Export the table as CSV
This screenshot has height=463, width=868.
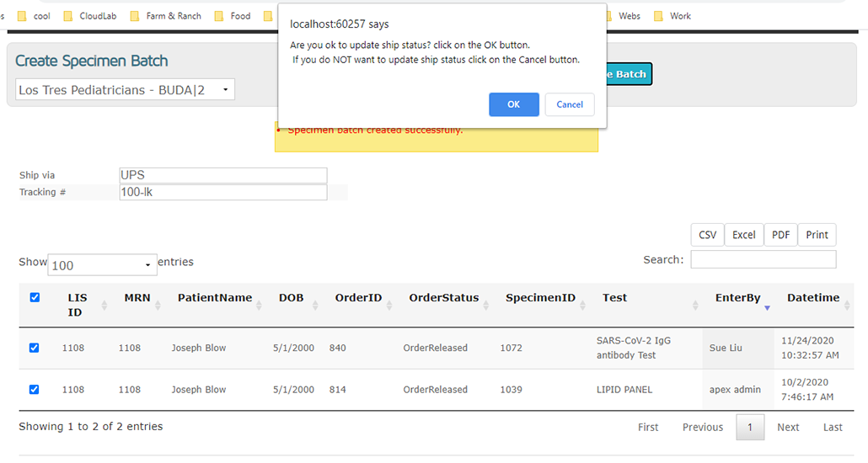(x=708, y=235)
